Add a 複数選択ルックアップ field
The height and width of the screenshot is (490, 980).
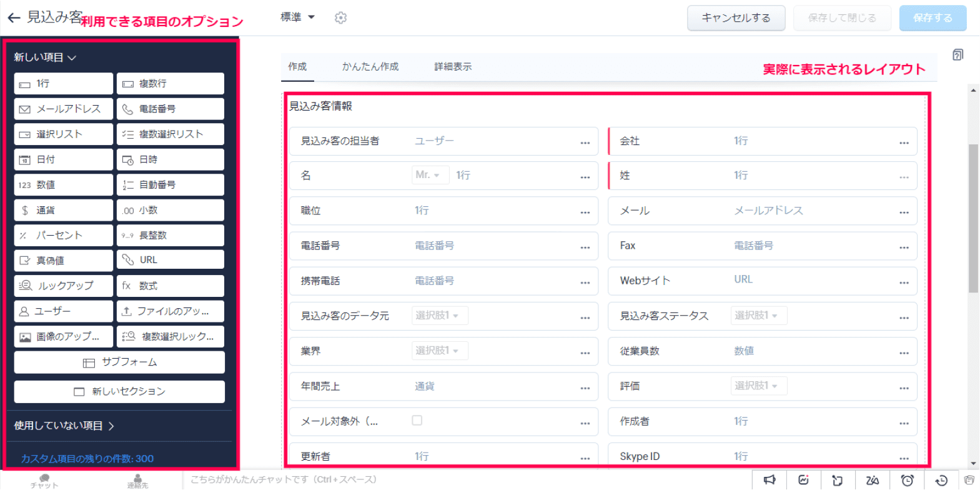[170, 336]
